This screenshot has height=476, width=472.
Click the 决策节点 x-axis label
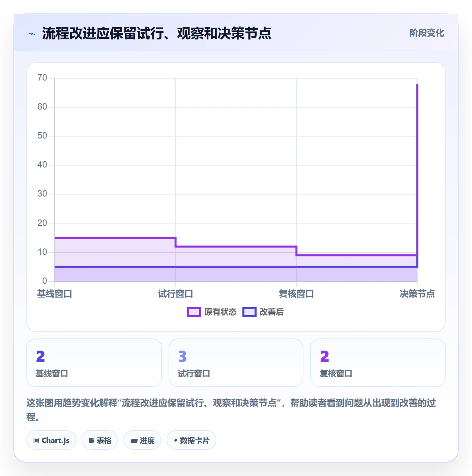click(417, 294)
